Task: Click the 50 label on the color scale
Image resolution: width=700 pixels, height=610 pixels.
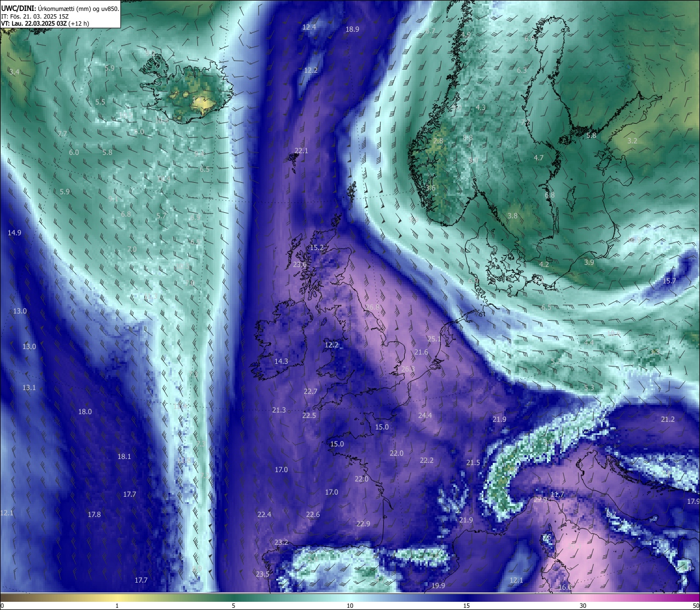Action: (x=696, y=606)
